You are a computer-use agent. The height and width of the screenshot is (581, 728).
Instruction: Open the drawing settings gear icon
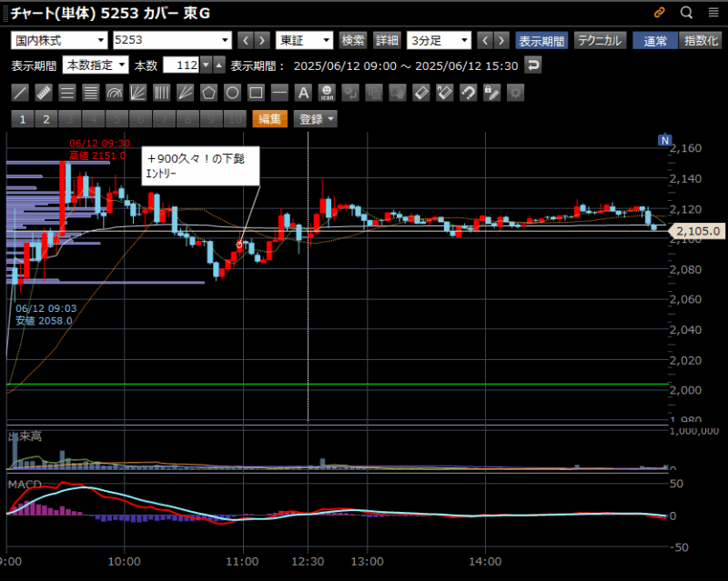coord(516,93)
